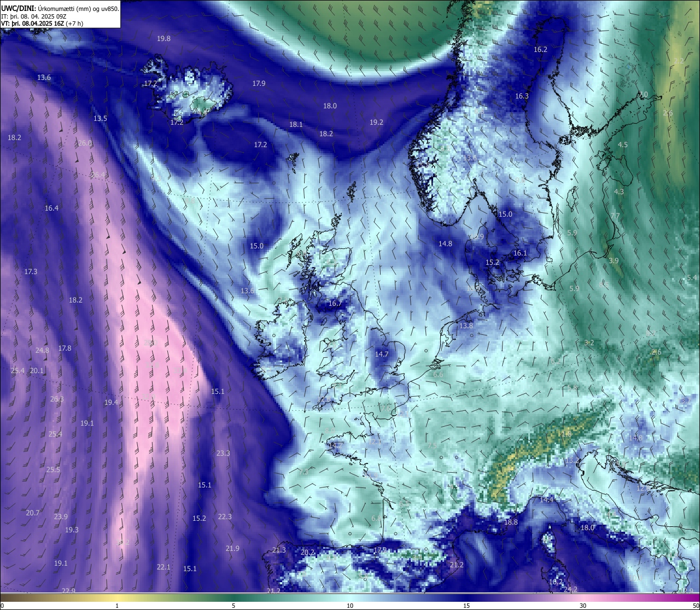Click the '23.9' map value

pos(61,516)
